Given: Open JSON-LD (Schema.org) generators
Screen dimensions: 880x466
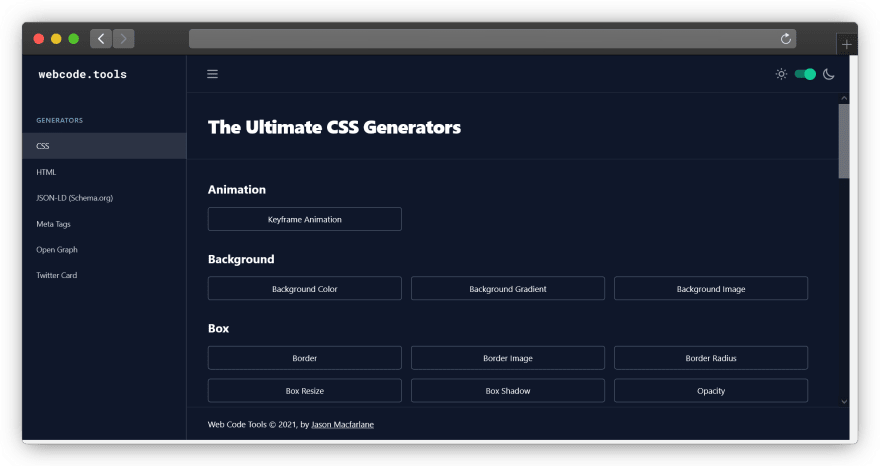Looking at the screenshot, I should tap(104, 198).
